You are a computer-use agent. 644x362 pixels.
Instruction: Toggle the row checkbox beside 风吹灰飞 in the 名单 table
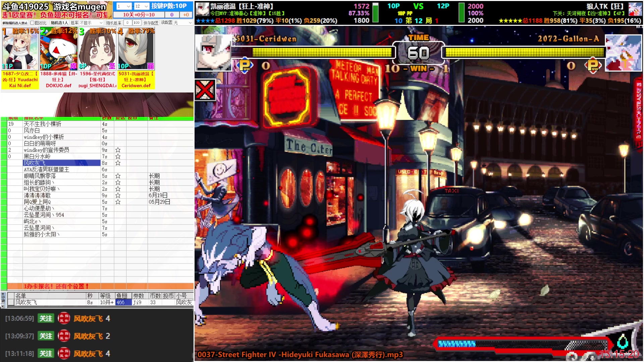[x=11, y=302]
